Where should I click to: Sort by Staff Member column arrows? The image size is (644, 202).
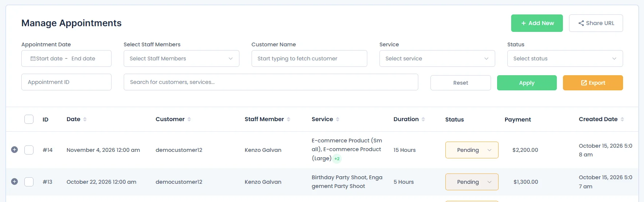pos(289,119)
